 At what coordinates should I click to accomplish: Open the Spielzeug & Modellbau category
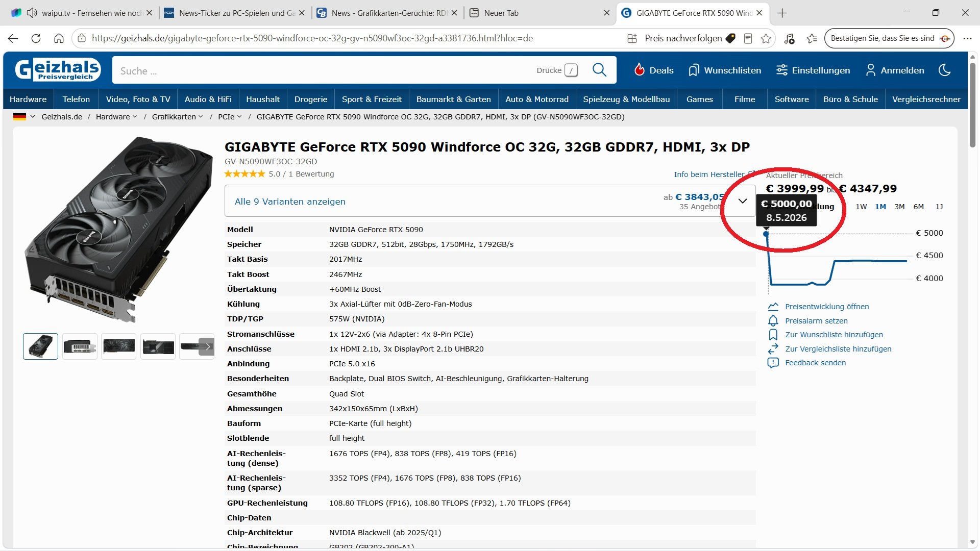(626, 99)
